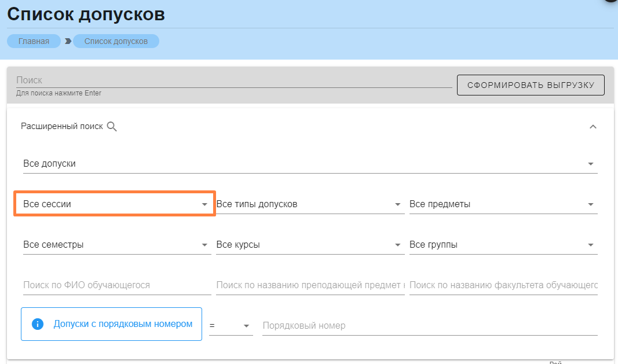Open the Все предметы dropdown

[502, 204]
